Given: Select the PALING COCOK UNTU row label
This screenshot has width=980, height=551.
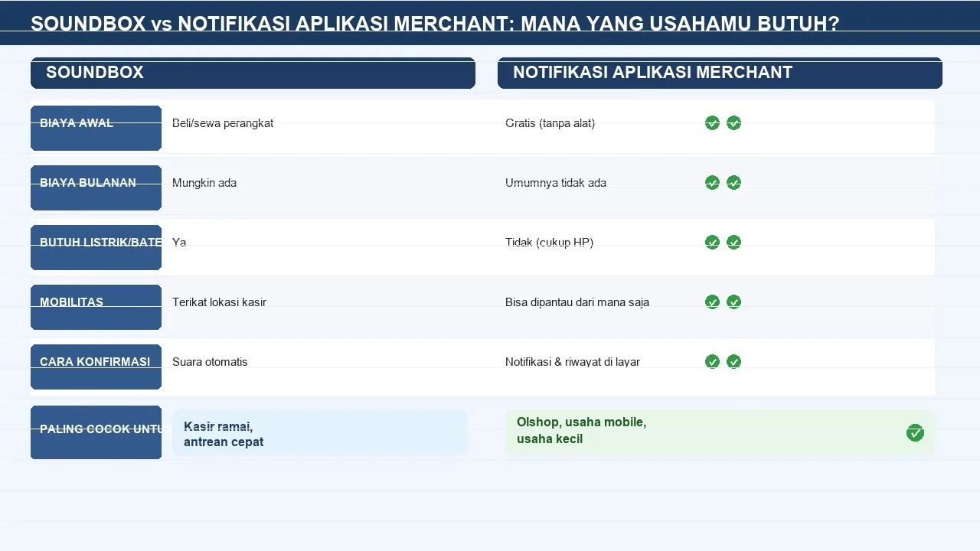Looking at the screenshot, I should [96, 432].
